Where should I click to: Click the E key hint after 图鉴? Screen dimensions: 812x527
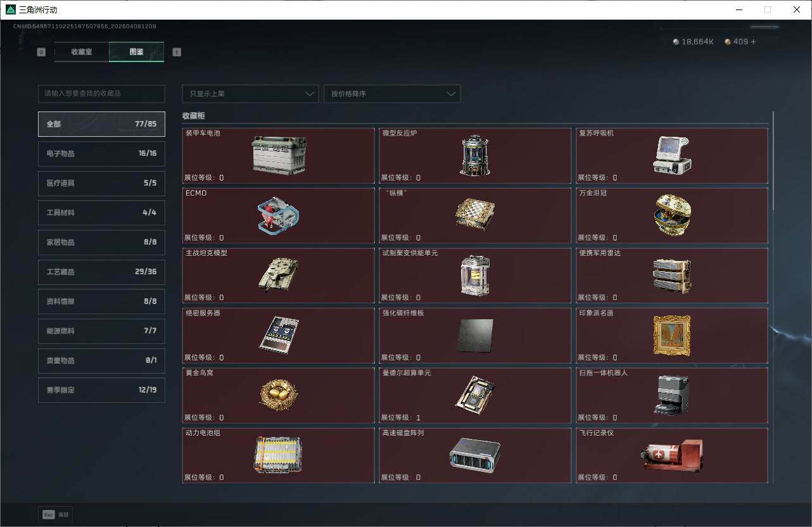177,52
